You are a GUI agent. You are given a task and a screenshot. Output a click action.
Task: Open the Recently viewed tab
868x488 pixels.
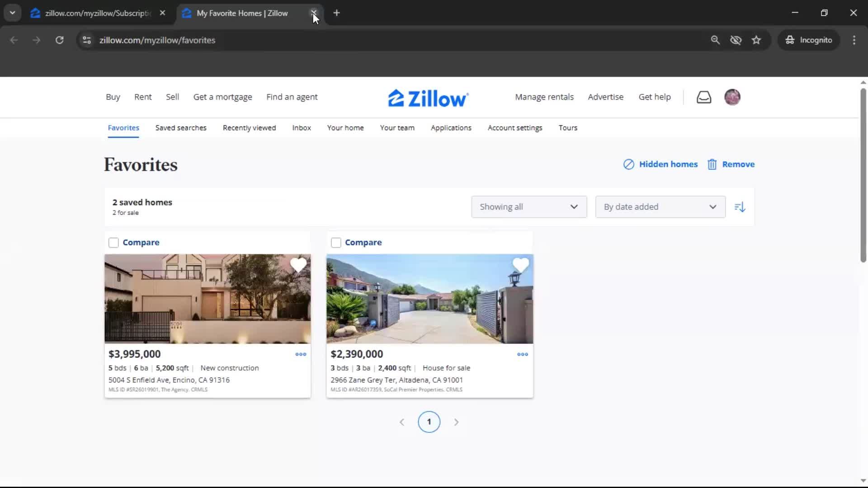pyautogui.click(x=249, y=128)
